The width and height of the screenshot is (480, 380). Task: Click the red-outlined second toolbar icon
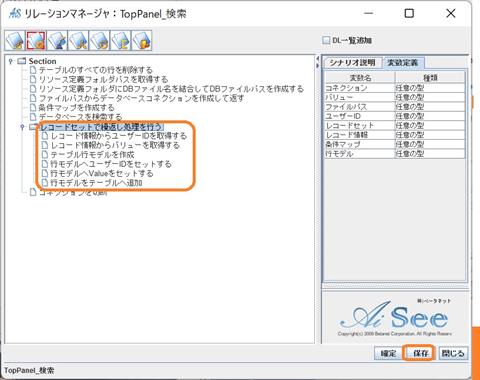[36, 41]
